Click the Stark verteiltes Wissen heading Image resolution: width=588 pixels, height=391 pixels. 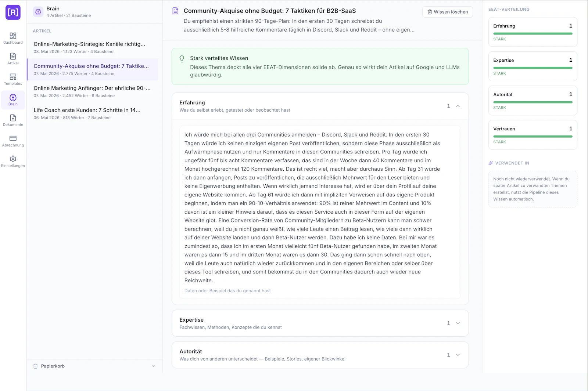click(219, 58)
